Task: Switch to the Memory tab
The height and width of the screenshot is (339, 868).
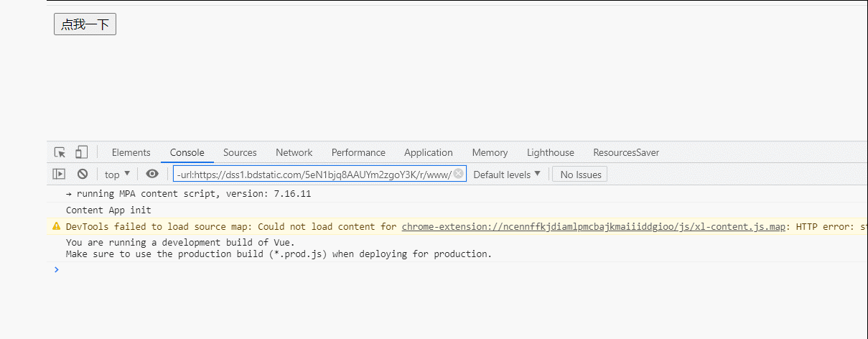Action: 490,152
